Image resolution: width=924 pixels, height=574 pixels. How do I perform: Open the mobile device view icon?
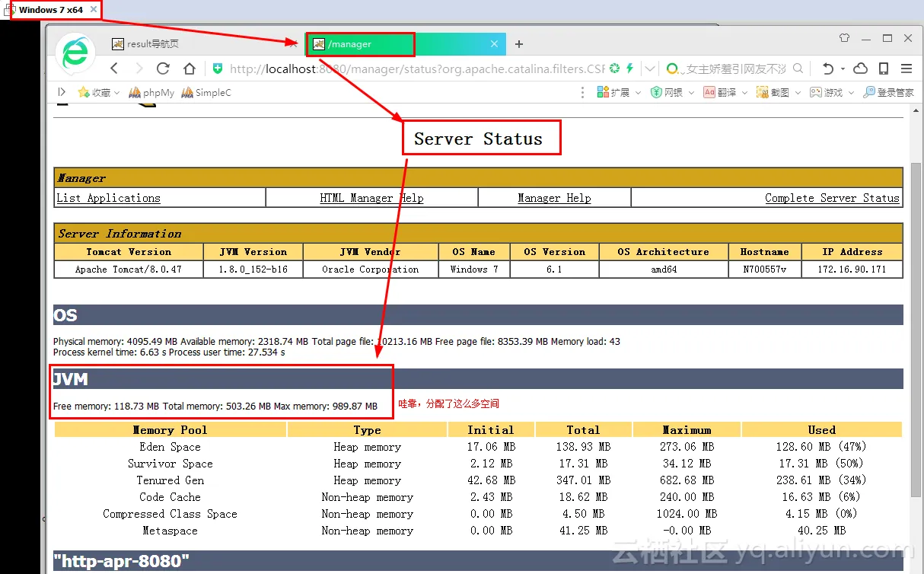pos(884,69)
